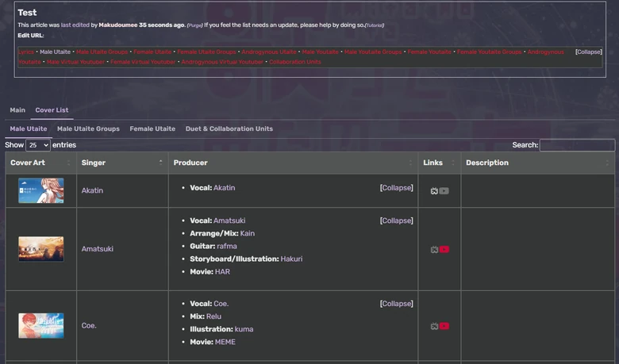The width and height of the screenshot is (619, 364).
Task: Open the Male Utaite Groups sub-tab
Action: [x=88, y=128]
